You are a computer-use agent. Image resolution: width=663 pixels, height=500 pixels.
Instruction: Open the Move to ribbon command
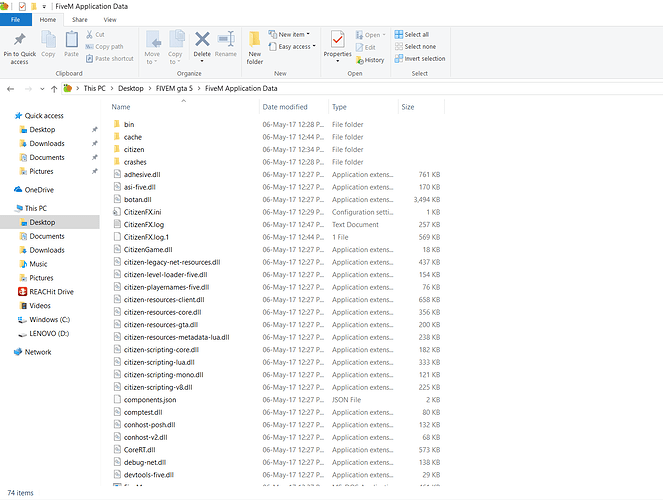point(152,47)
